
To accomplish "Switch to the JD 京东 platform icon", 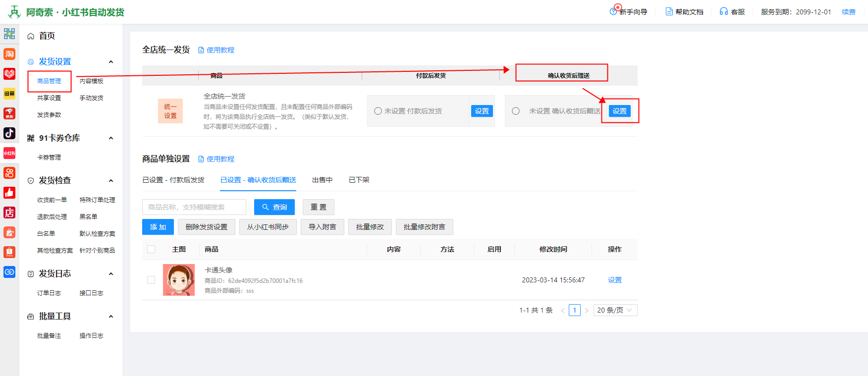I will click(9, 113).
